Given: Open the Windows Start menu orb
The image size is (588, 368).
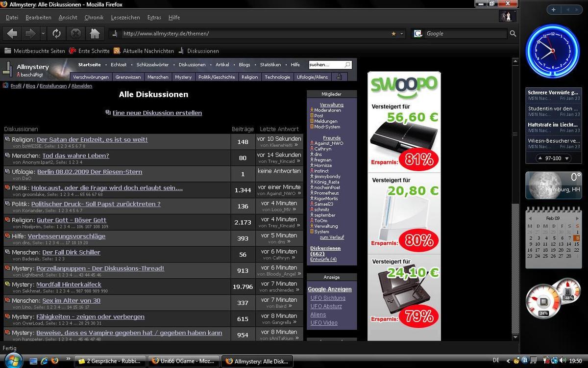Looking at the screenshot, I should (x=13, y=360).
